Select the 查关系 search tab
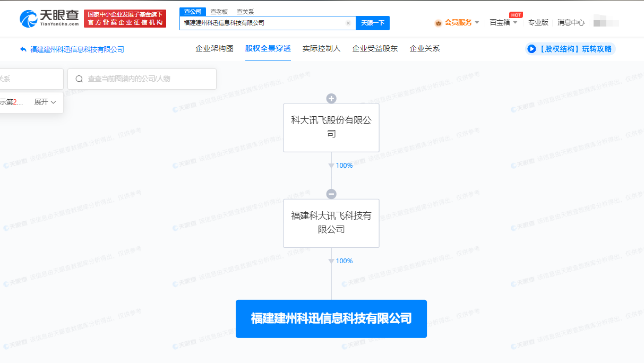The width and height of the screenshot is (644, 363). click(245, 12)
